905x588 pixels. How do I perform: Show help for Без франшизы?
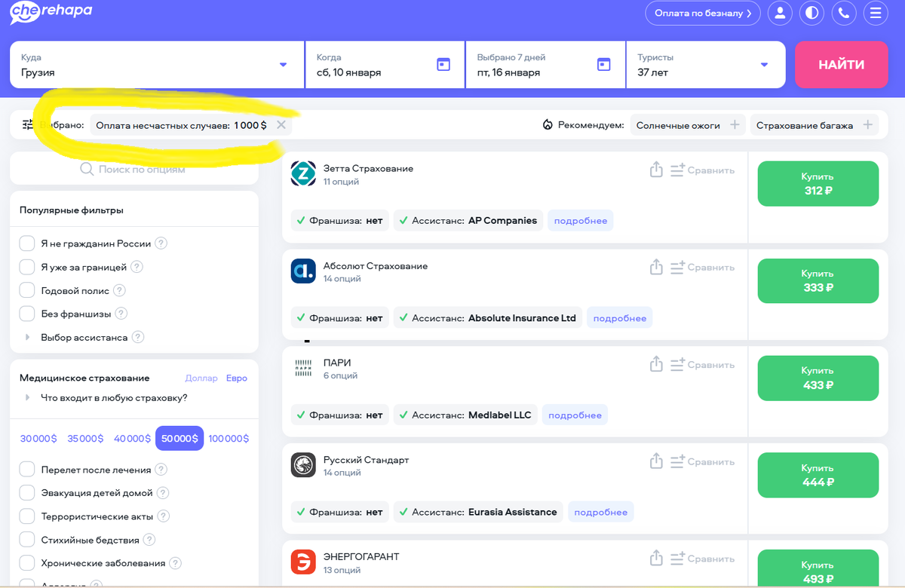pos(121,314)
